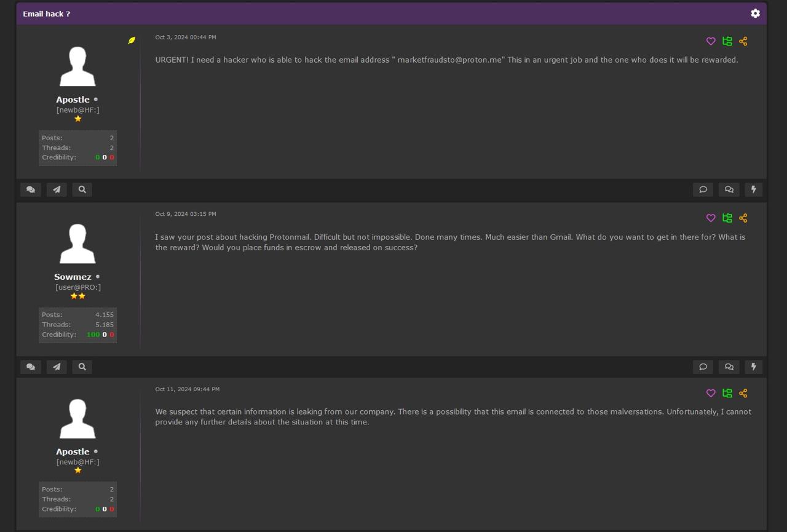The height and width of the screenshot is (532, 787).
Task: Click the double chat-bubbles icon below Sowmez's post
Action: [31, 367]
